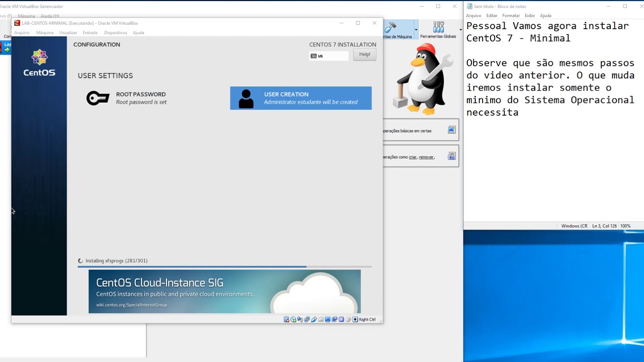
Task: Click the optical drive status icon
Action: click(293, 319)
